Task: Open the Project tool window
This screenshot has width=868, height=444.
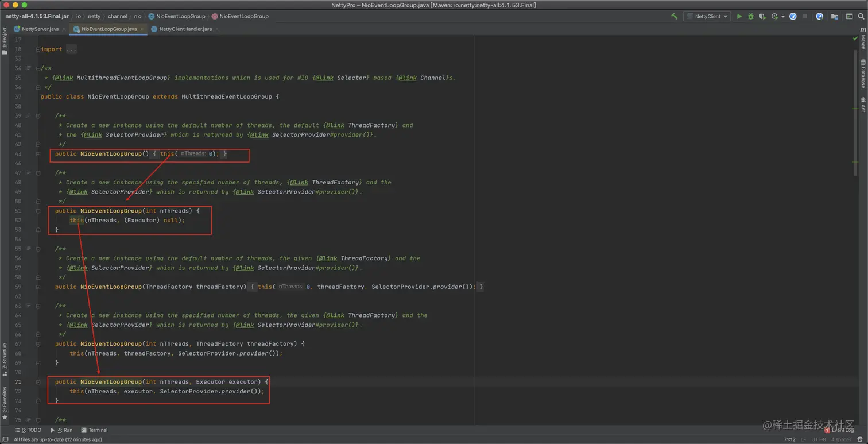Action: (x=5, y=40)
